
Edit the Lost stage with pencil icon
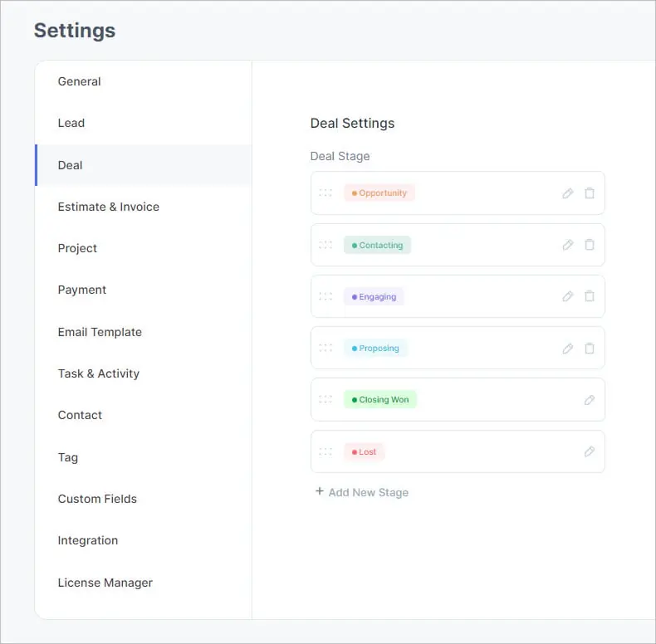(x=590, y=451)
